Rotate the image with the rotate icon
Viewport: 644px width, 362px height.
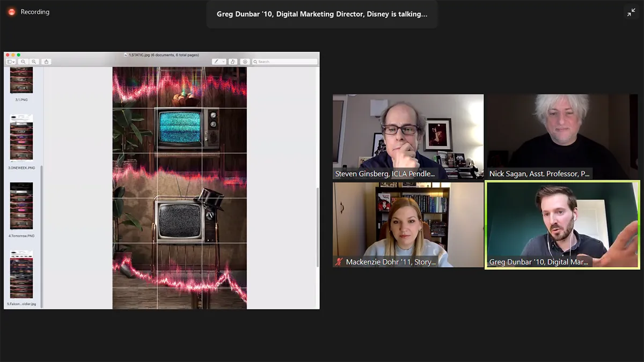click(232, 61)
